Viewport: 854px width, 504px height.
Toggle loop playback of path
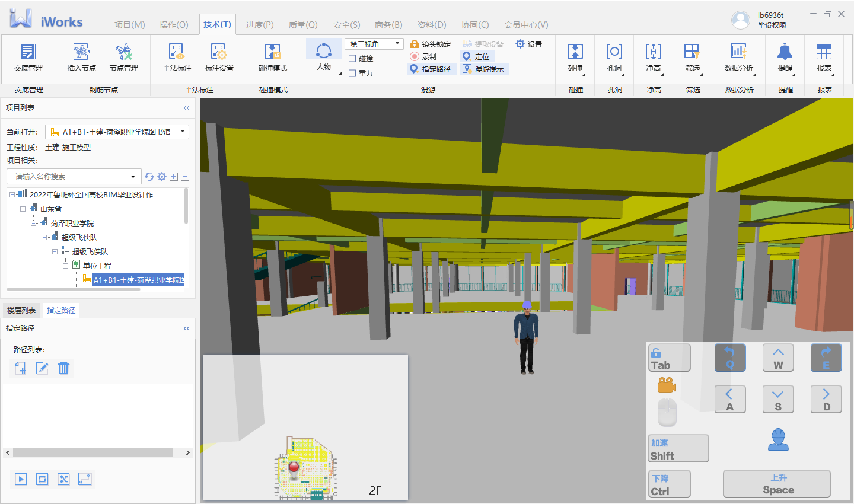pos(42,479)
